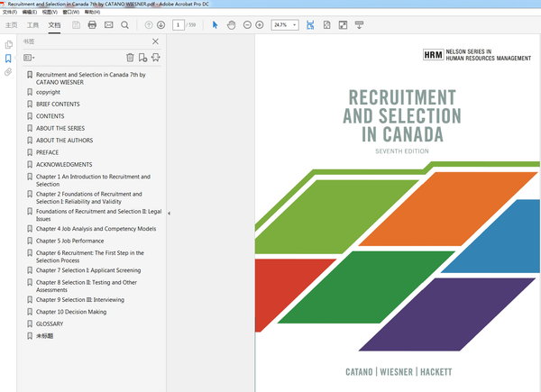Click the HRM series logo

[434, 55]
